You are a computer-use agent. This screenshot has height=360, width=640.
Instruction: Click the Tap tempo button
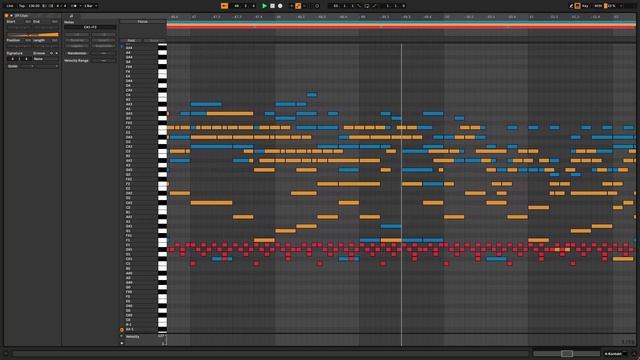point(22,6)
